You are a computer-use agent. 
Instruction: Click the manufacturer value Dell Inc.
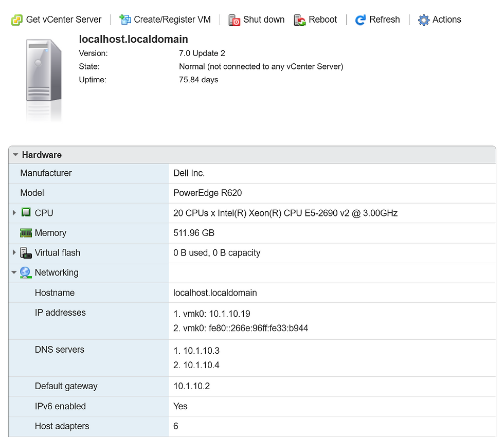pos(189,173)
